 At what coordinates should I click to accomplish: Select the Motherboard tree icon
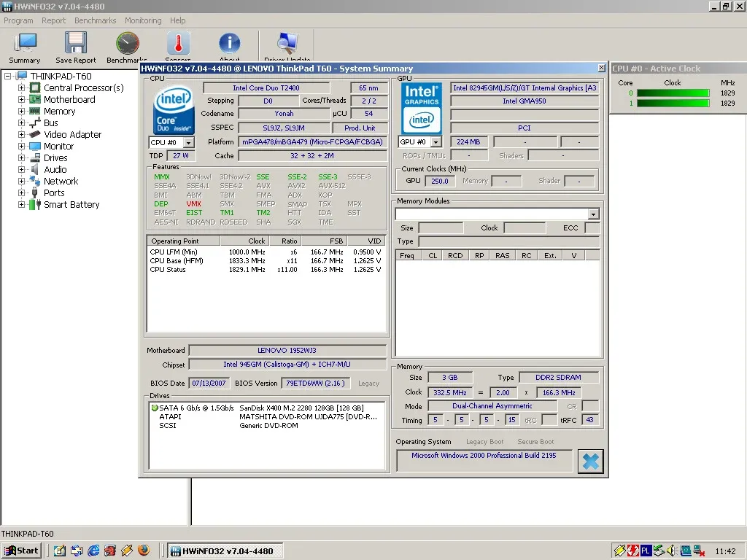point(35,99)
